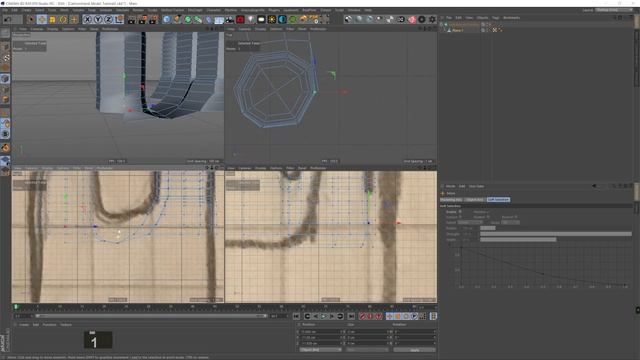The image size is (640, 360).
Task: Open Display menu in Top viewport
Action: 260,29
